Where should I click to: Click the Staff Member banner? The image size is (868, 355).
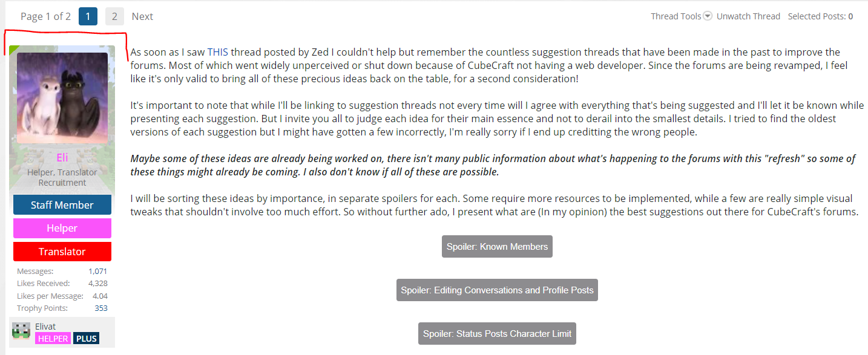coord(62,205)
